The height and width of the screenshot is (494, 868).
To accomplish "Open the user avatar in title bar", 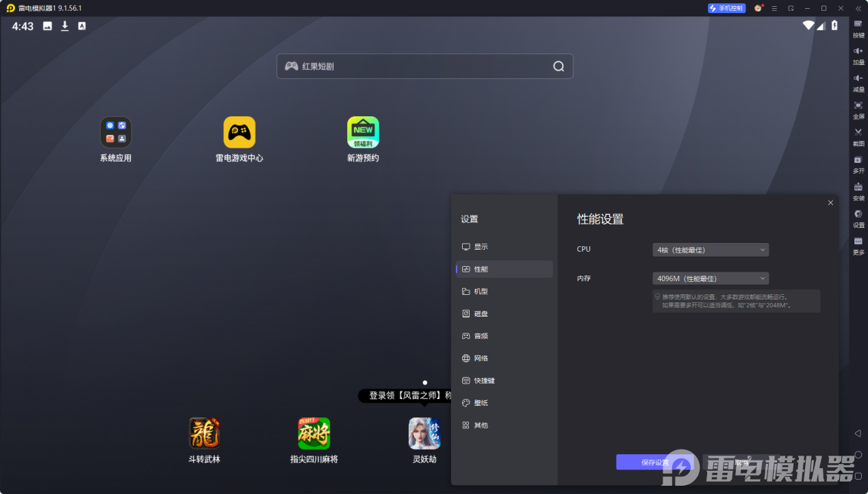I will tap(758, 8).
